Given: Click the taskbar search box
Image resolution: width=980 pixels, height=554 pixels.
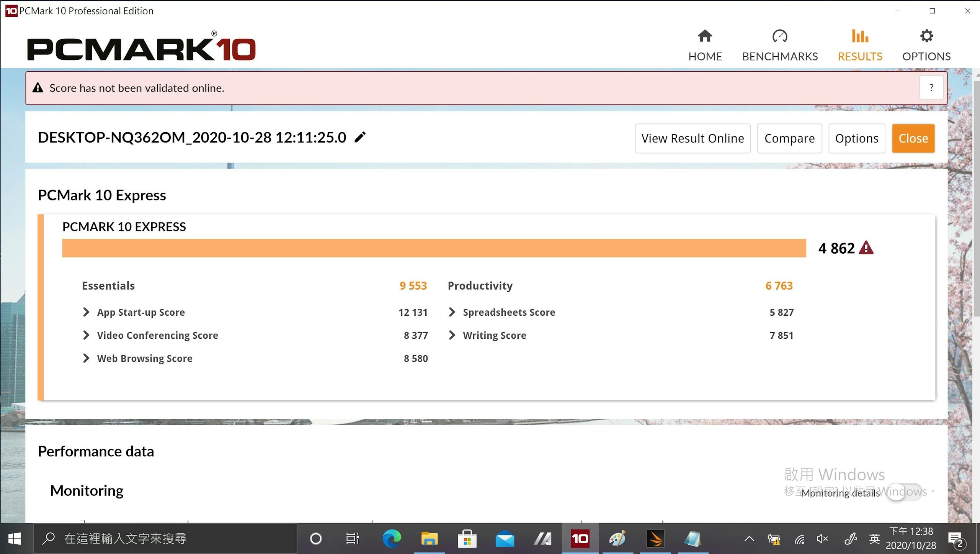Looking at the screenshot, I should (165, 539).
